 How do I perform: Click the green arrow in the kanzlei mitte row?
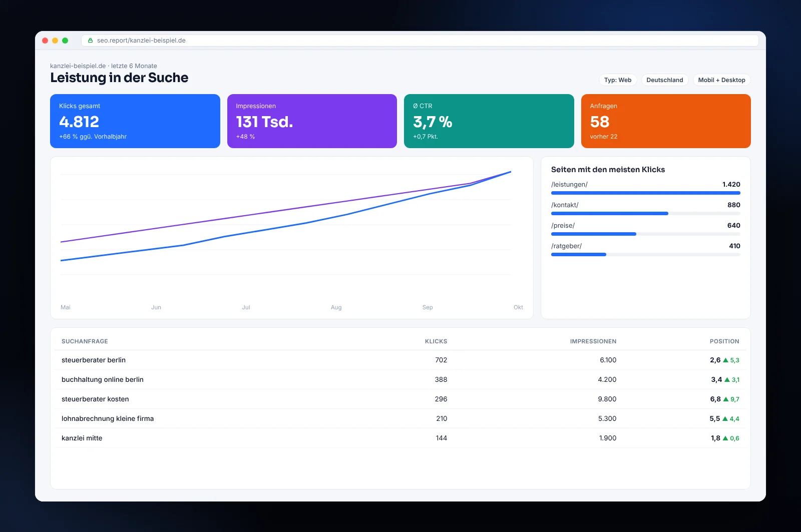pos(725,438)
